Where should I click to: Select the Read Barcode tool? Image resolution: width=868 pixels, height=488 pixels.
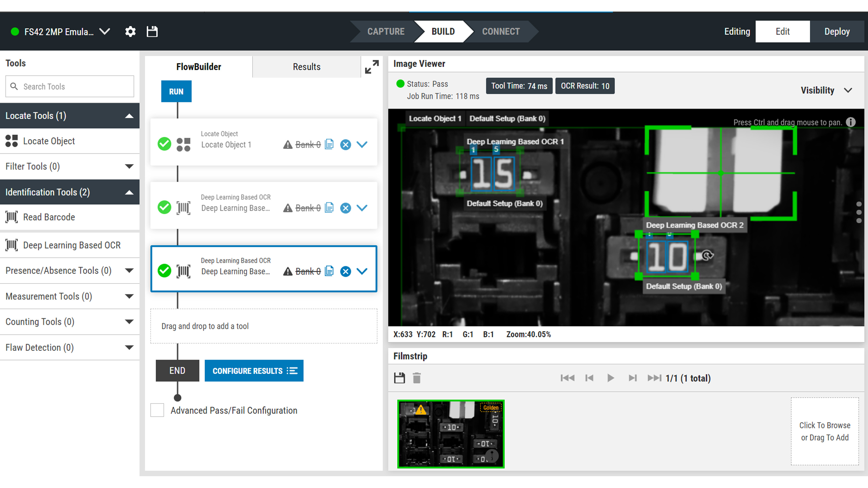[49, 217]
